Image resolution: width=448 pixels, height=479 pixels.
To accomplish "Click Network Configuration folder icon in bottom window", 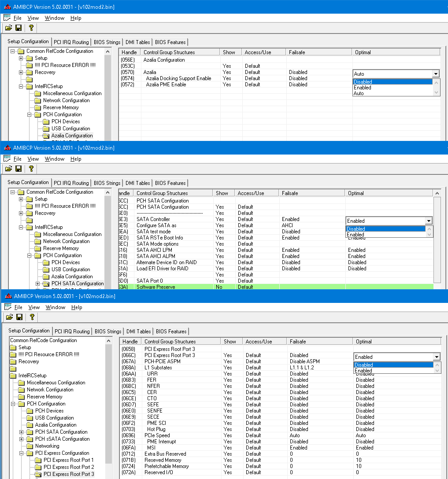I will pyautogui.click(x=22, y=390).
